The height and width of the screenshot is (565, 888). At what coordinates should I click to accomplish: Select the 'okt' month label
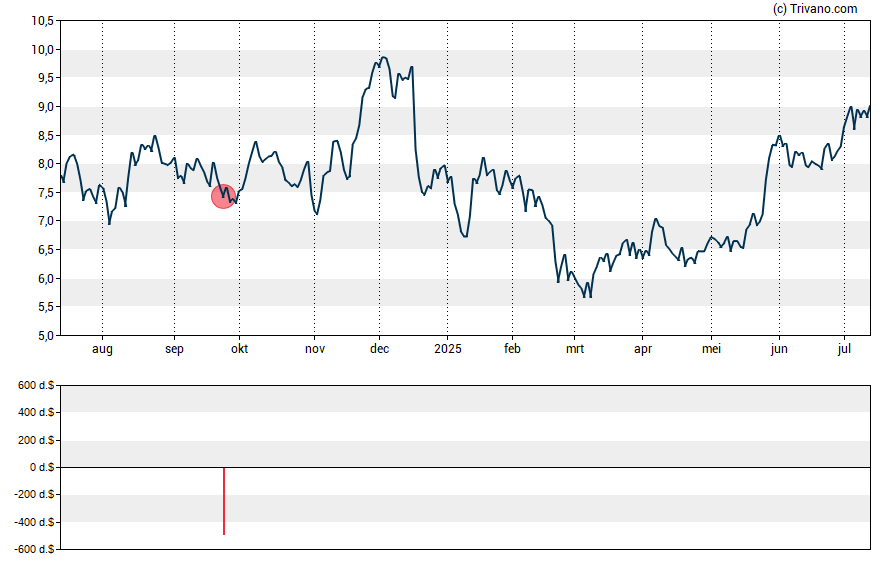(240, 349)
